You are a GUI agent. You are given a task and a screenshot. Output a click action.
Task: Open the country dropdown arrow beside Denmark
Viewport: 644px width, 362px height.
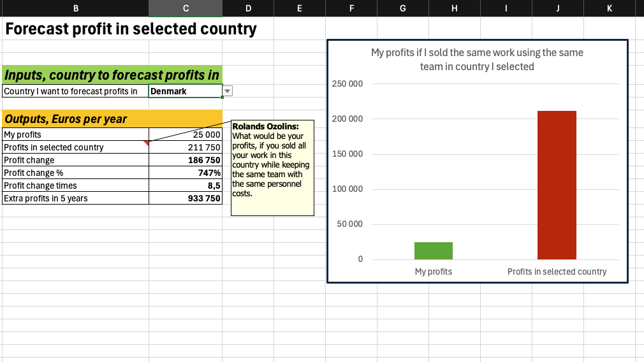[228, 91]
